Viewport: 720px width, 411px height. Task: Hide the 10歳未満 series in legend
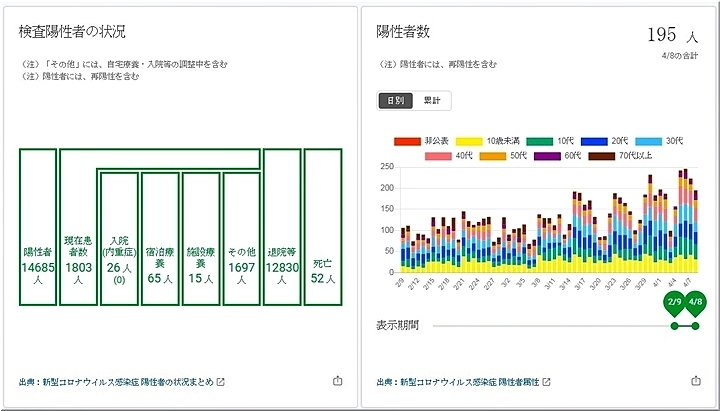tap(469, 142)
